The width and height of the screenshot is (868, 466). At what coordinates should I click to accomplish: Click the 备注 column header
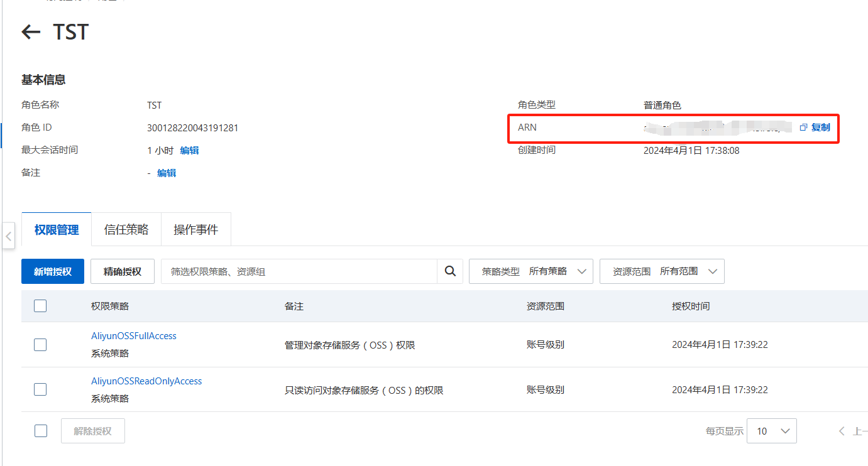tap(294, 306)
